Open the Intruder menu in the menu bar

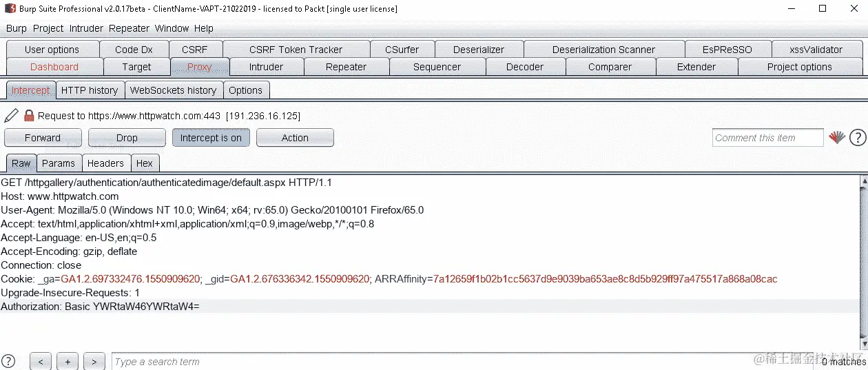[x=86, y=28]
